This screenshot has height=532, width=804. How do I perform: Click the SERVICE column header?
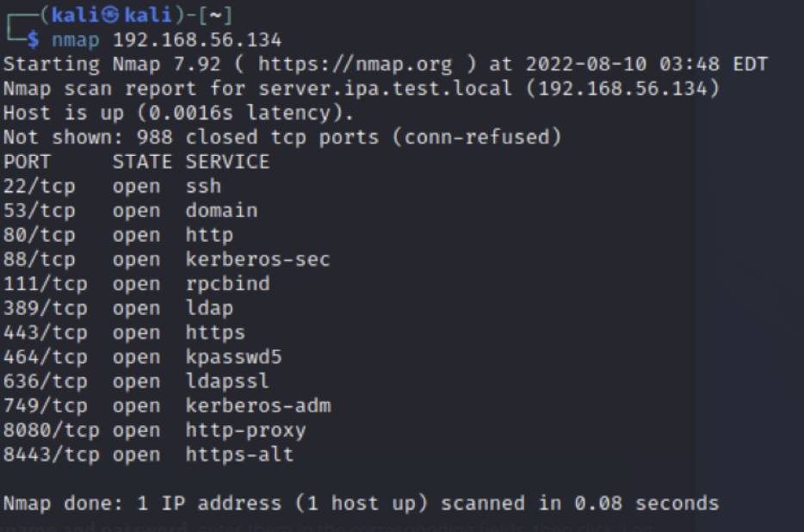coord(227,162)
